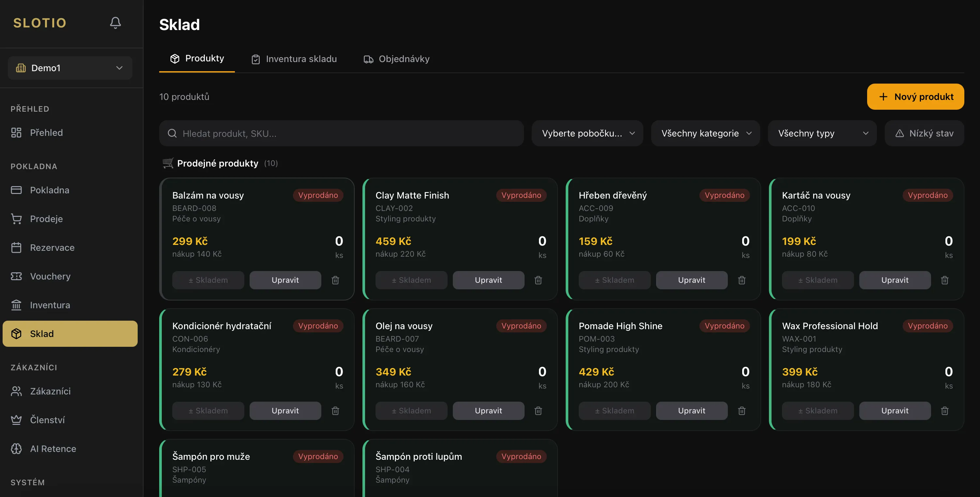The image size is (980, 497).
Task: Click the Rezervace calendar icon
Action: click(16, 248)
